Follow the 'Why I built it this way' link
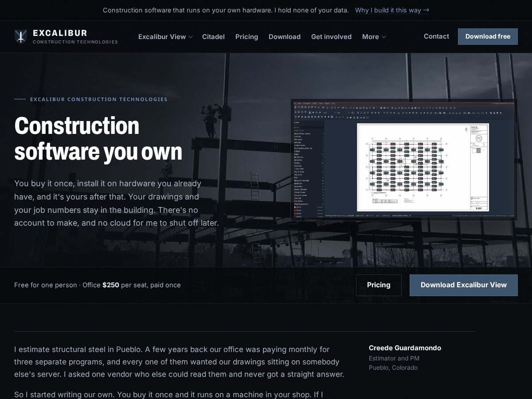This screenshot has width=532, height=399. [392, 10]
